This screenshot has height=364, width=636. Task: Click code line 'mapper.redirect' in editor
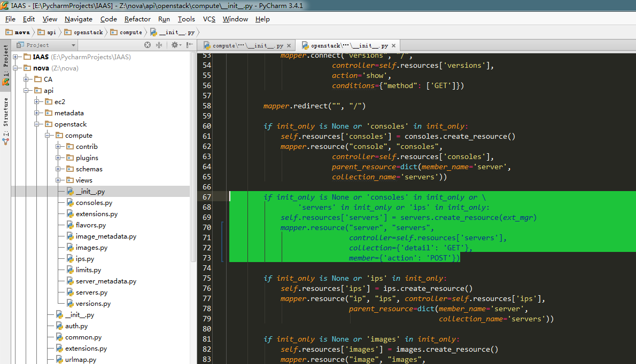click(x=314, y=106)
